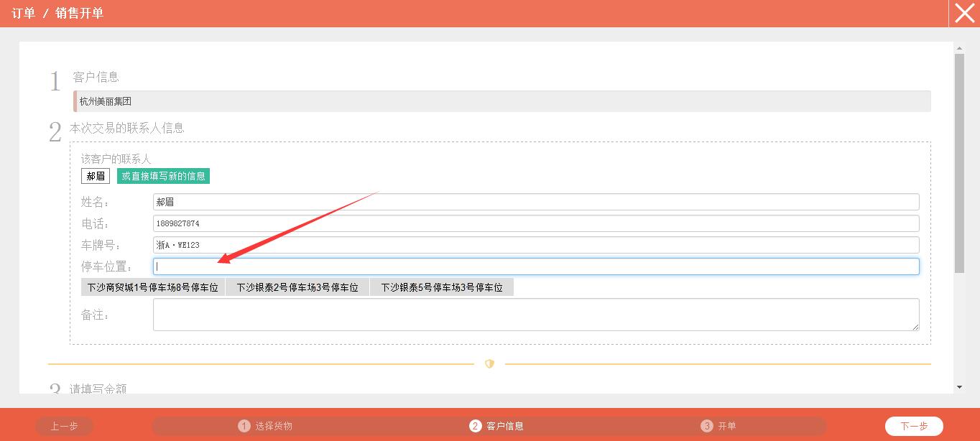Image resolution: width=980 pixels, height=441 pixels.
Task: Pick suggestion 下沙银泰5号停车场3号停车位
Action: (x=442, y=287)
